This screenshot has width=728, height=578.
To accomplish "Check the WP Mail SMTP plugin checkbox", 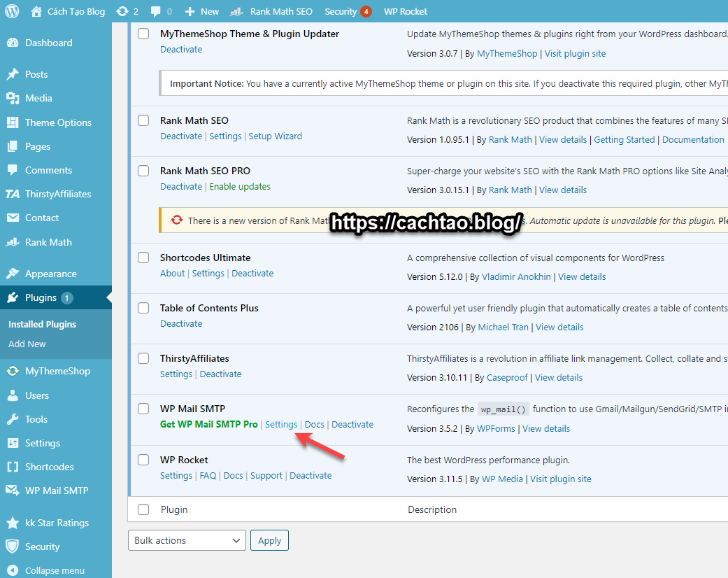I will coord(143,409).
